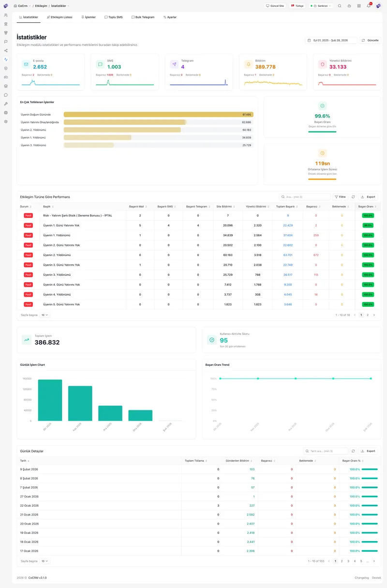Toggle Pasif status for Üyenin 2. Yıldönümü

point(29,255)
